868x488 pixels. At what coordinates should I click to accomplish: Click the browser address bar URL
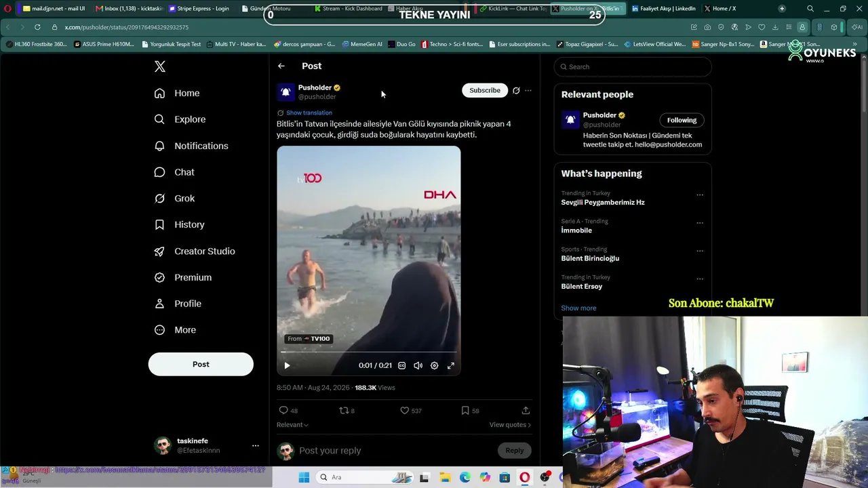[127, 27]
